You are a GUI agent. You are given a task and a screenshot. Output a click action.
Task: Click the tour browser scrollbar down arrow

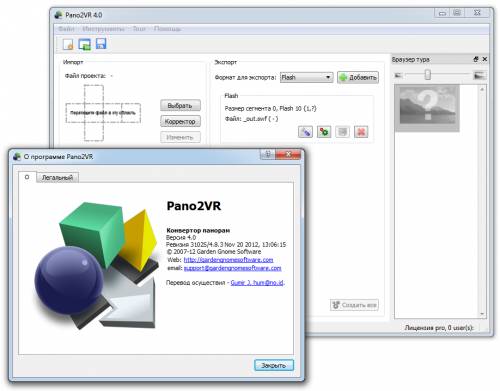[482, 314]
